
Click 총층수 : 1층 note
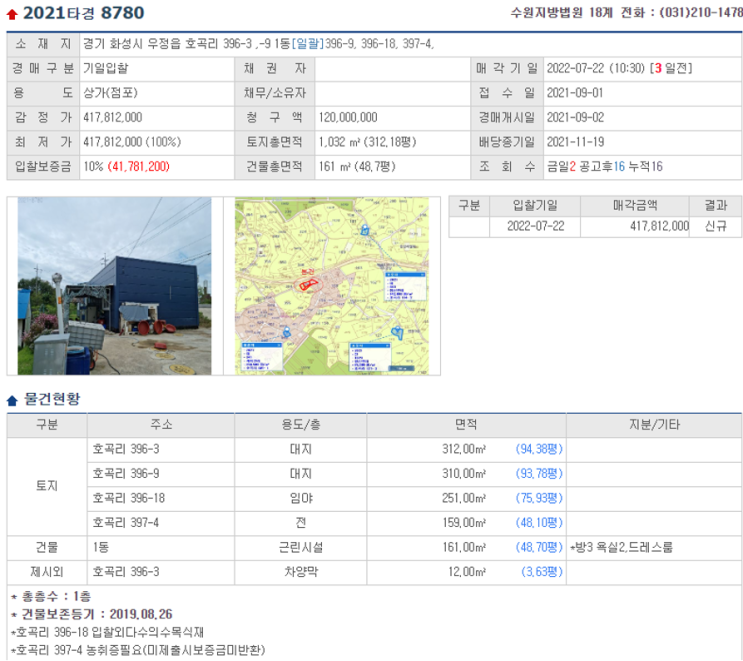click(x=51, y=597)
